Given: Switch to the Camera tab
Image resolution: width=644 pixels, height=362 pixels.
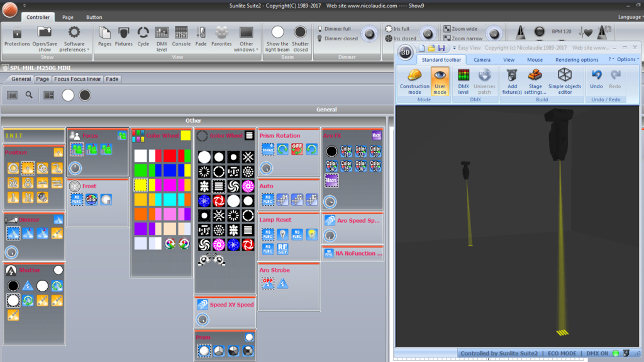Looking at the screenshot, I should point(482,60).
